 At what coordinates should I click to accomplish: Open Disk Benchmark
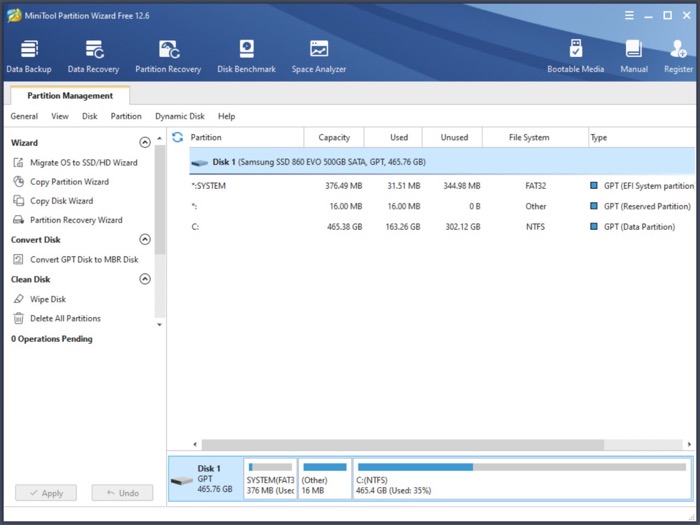coord(246,56)
